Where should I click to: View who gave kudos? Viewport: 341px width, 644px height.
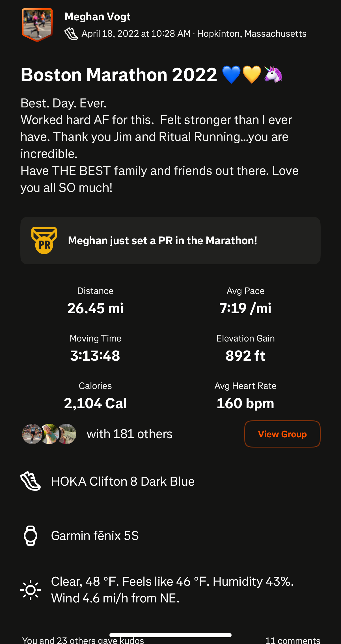83,640
